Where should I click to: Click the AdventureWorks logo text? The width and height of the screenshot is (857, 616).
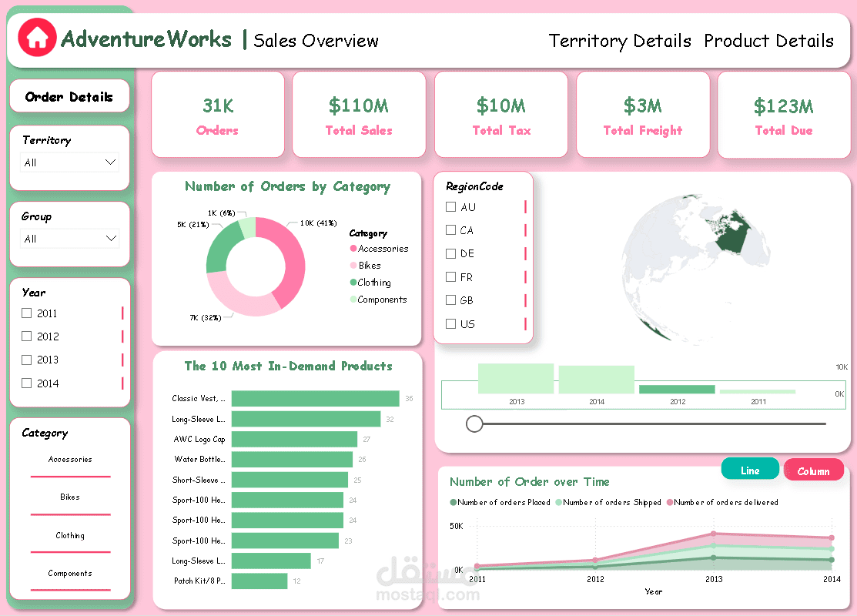pos(146,39)
